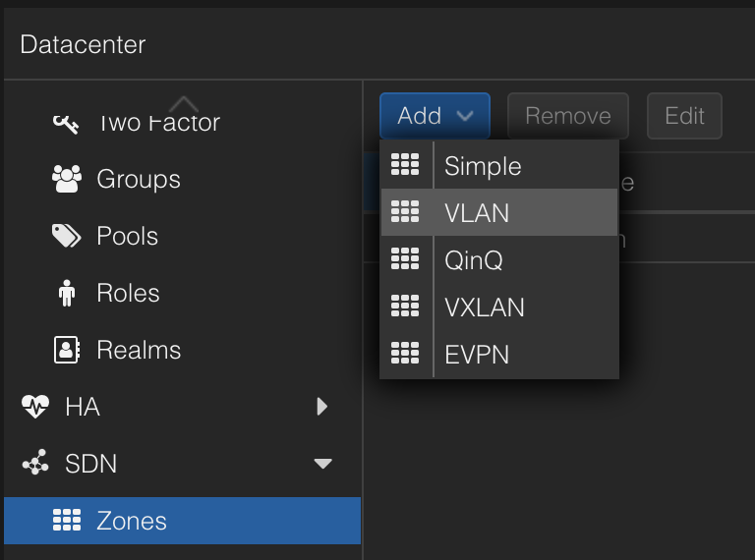
Task: Choose EVPN zone type from menu
Action: pyautogui.click(x=499, y=354)
